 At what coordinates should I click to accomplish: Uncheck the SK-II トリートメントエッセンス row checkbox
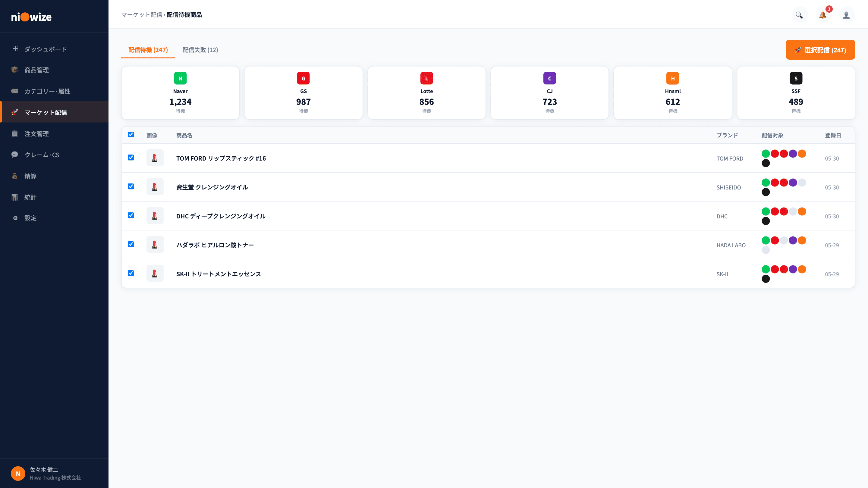tap(131, 273)
